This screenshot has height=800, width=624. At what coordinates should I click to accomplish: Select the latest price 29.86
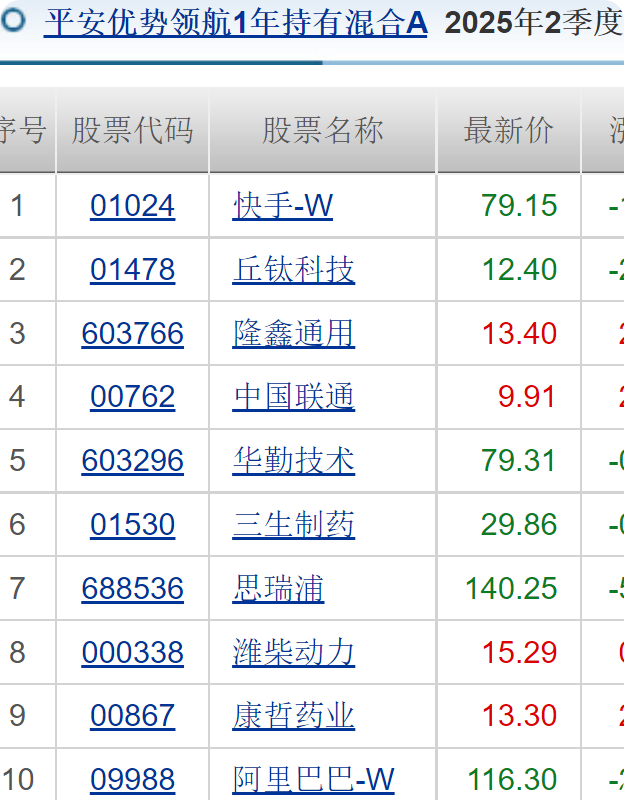pyautogui.click(x=519, y=524)
